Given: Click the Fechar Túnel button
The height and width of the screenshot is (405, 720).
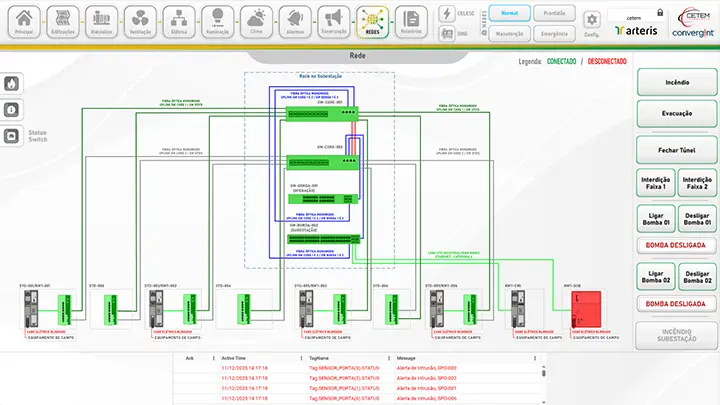Looking at the screenshot, I should point(675,150).
